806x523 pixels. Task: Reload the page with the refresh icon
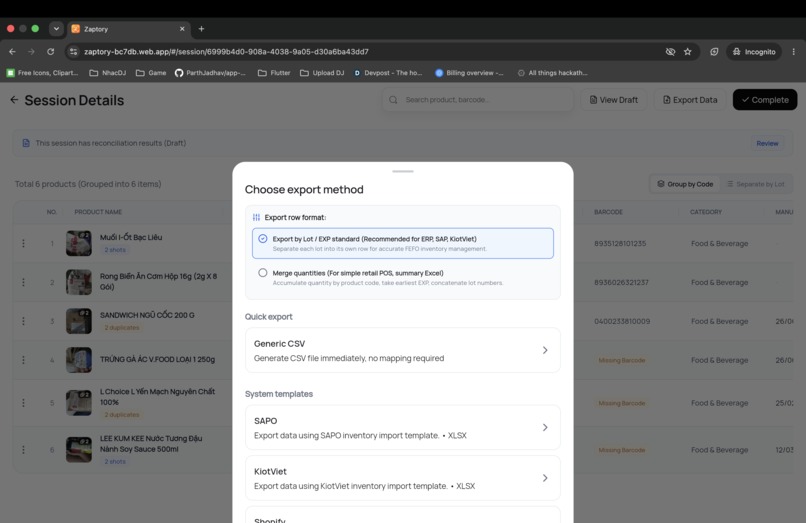(x=50, y=51)
